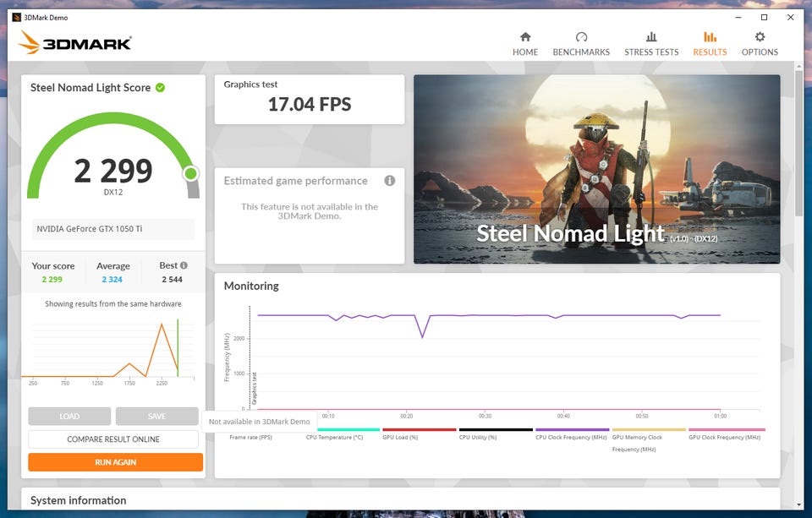Click the 3DMark logo
This screenshot has height=518, width=812.
[75, 42]
